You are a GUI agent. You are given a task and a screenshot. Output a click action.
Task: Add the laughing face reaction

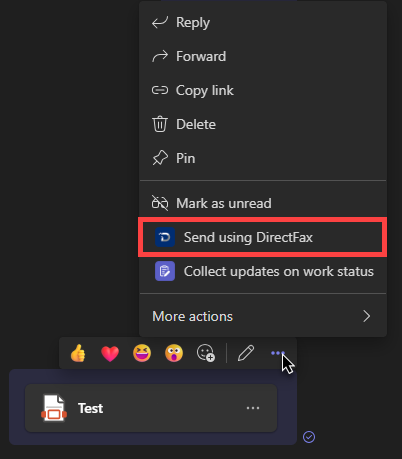point(142,353)
